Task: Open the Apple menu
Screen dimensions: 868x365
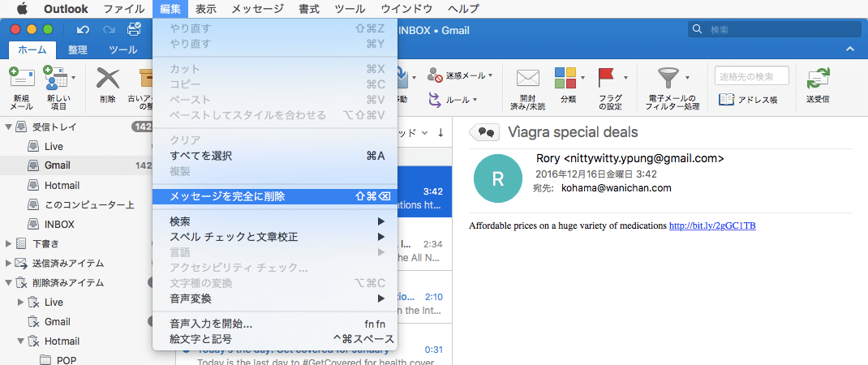Action: click(x=22, y=9)
